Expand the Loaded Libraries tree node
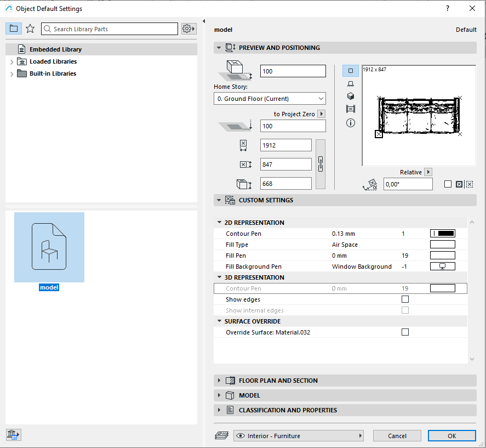This screenshot has height=448, width=486. 12,62
